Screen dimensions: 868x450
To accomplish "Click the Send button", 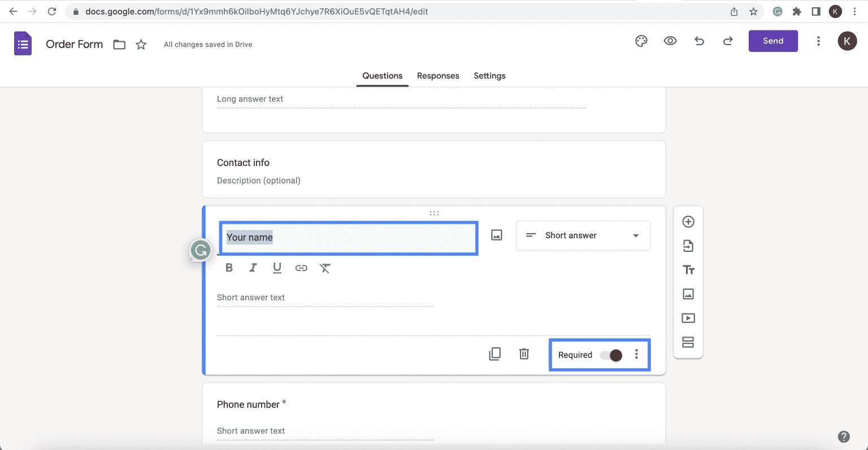I will click(772, 41).
